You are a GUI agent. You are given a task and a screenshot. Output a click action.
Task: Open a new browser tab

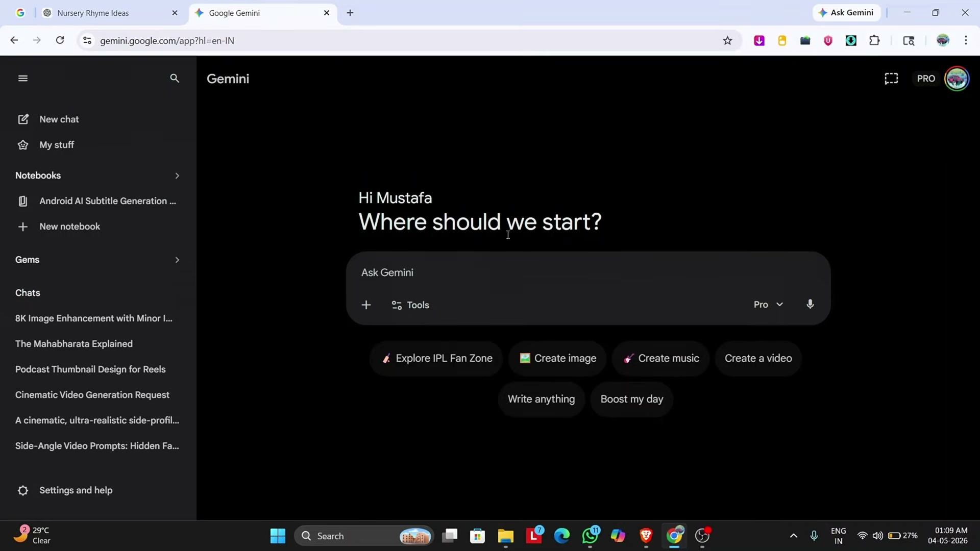pyautogui.click(x=350, y=13)
